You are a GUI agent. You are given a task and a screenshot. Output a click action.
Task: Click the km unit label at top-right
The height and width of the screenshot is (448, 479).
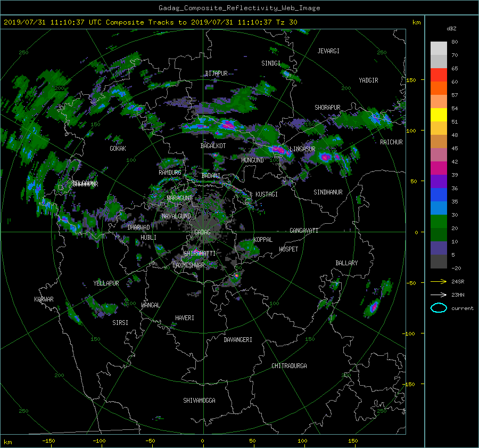tap(416, 22)
